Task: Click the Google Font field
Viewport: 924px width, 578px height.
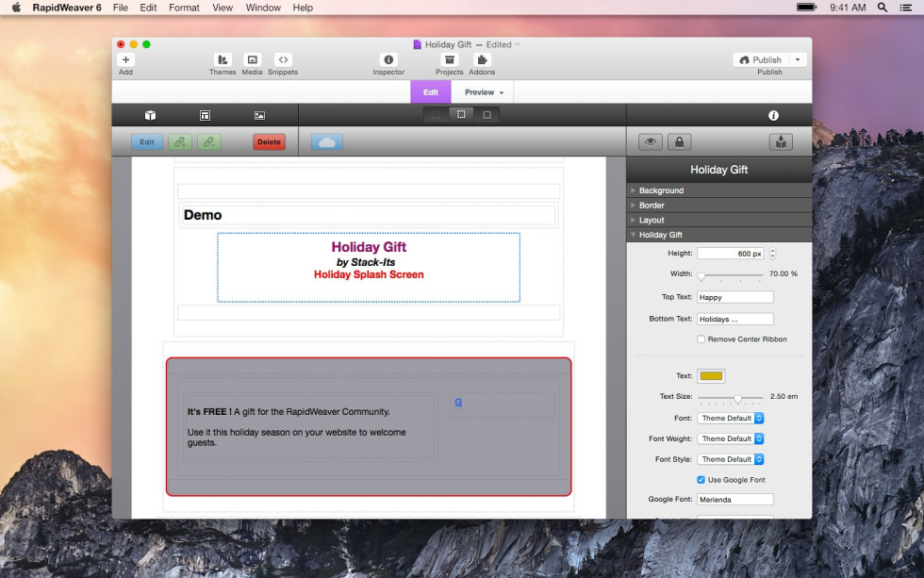Action: (x=735, y=500)
